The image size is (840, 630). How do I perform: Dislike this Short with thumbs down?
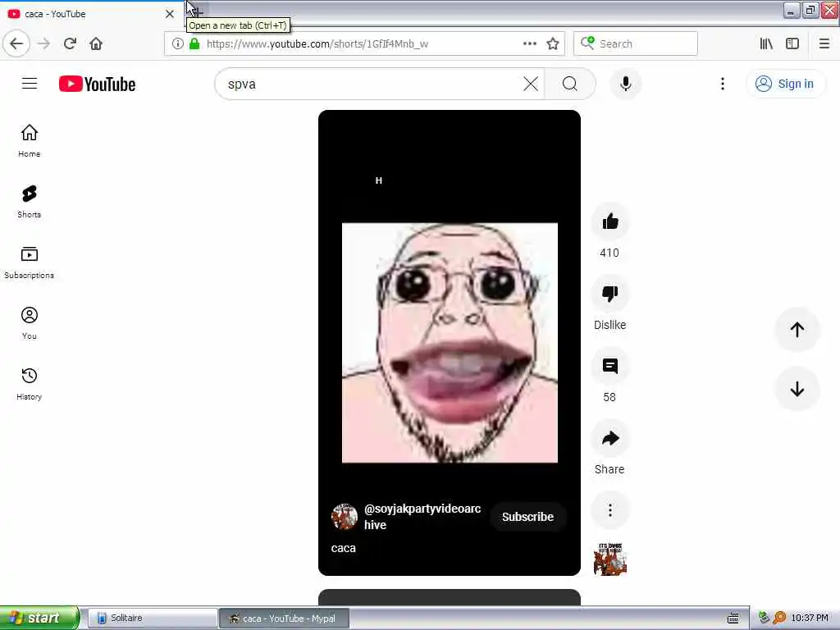[x=609, y=294]
